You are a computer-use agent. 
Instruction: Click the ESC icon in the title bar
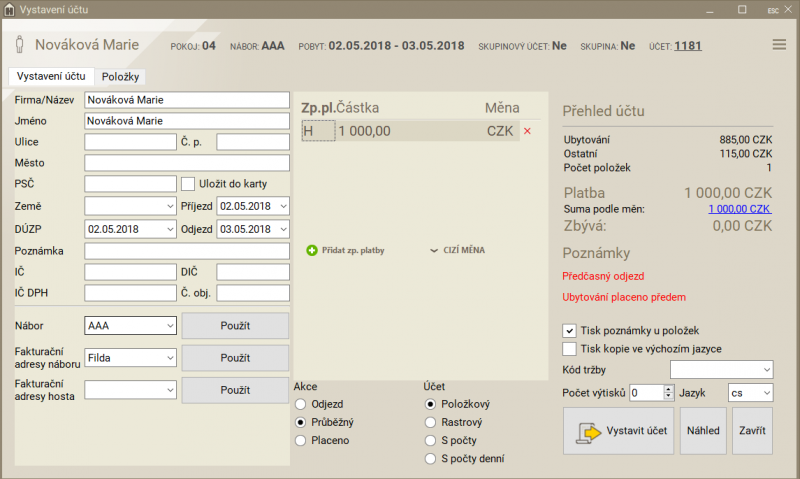(772, 9)
